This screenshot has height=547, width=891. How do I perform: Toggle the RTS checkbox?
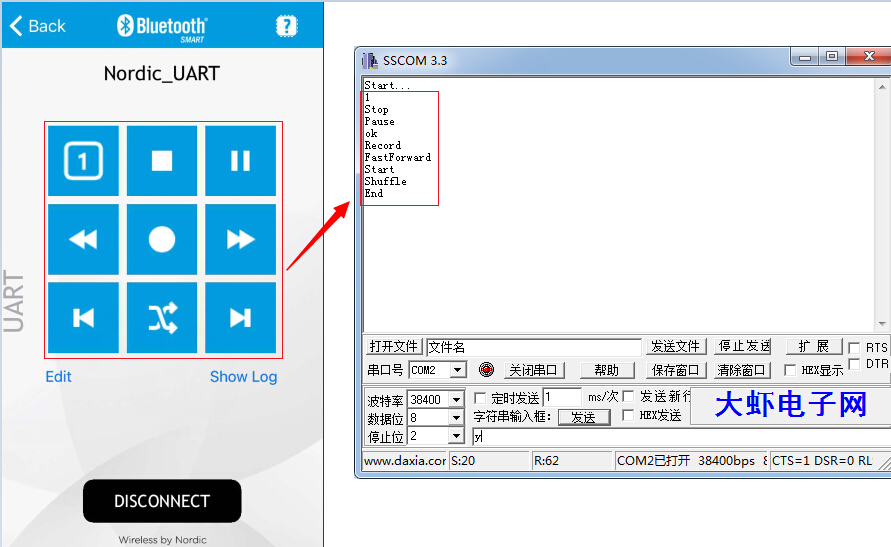pos(853,348)
